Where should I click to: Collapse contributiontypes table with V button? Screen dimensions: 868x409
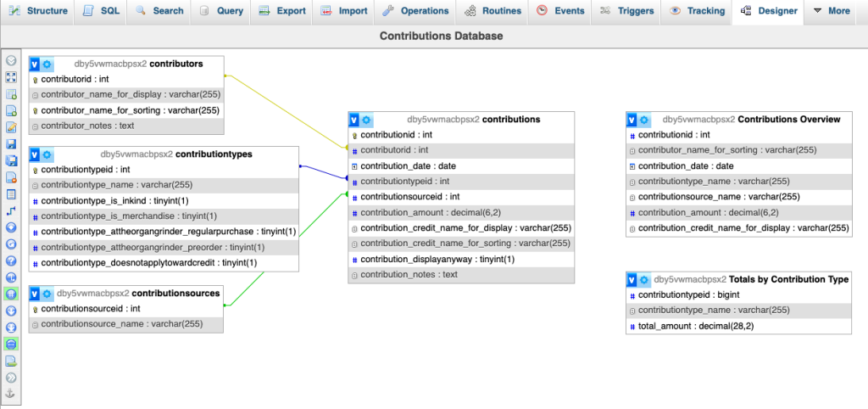[34, 154]
